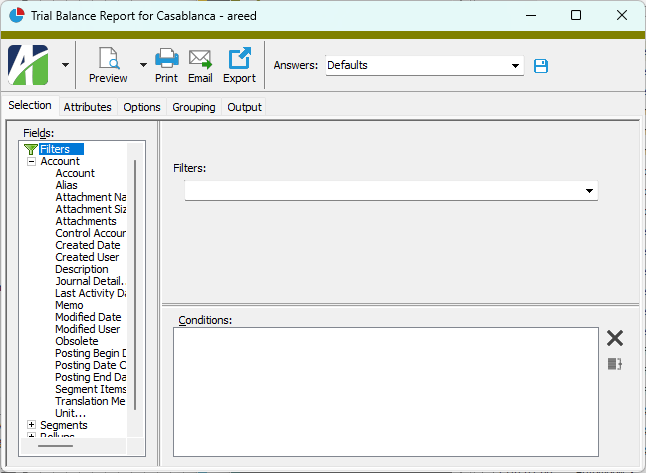Viewport: 646px width, 473px height.
Task: Expand the Segments tree node
Action: [x=31, y=425]
